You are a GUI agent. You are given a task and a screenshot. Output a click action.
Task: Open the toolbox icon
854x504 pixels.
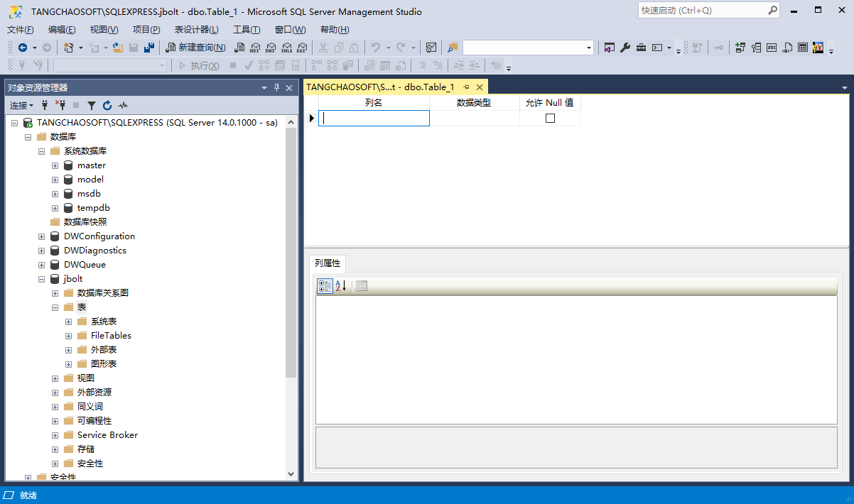(x=641, y=48)
